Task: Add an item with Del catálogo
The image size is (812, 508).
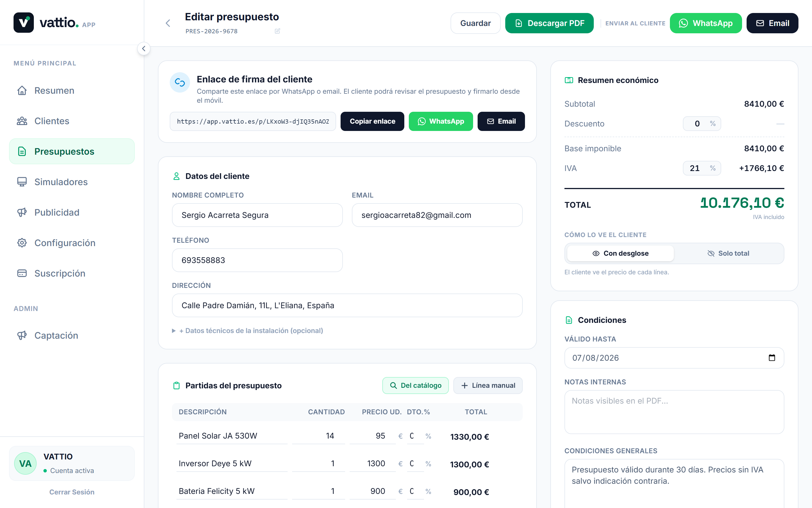Action: (415, 385)
